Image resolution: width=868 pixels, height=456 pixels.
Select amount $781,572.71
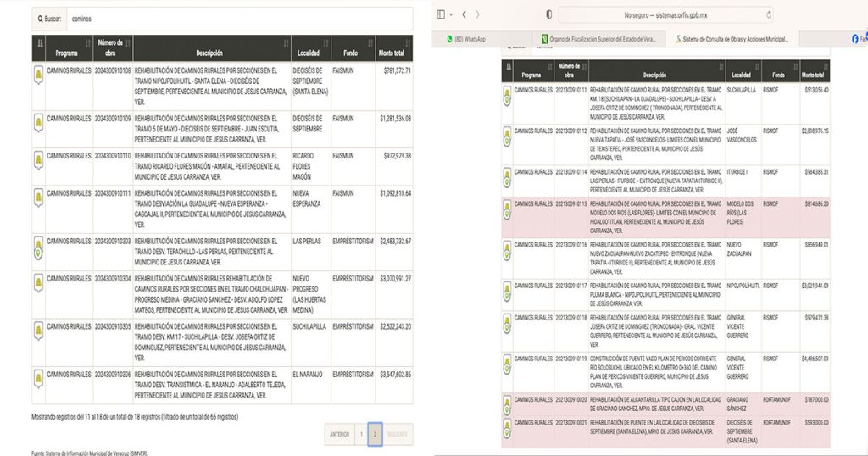click(397, 71)
